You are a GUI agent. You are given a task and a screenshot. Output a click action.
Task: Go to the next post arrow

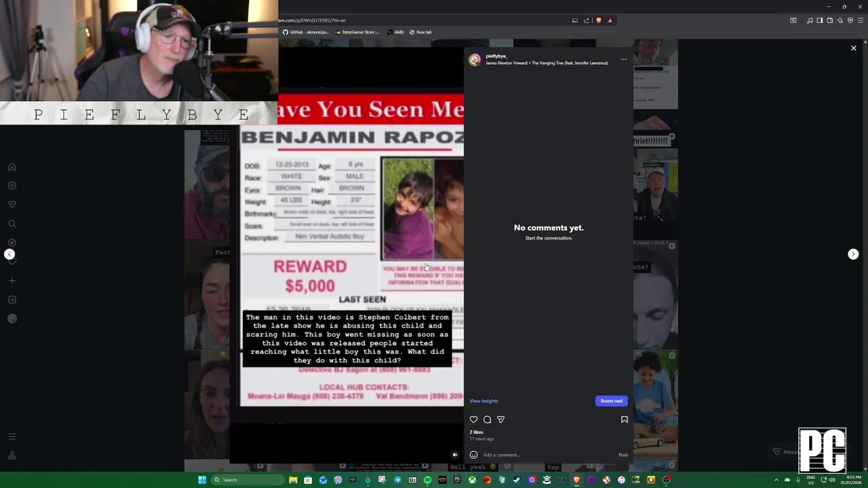click(x=853, y=254)
